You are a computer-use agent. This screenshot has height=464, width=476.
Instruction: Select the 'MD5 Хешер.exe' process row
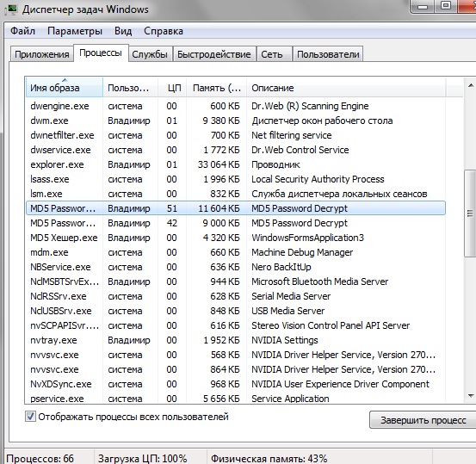pos(236,238)
